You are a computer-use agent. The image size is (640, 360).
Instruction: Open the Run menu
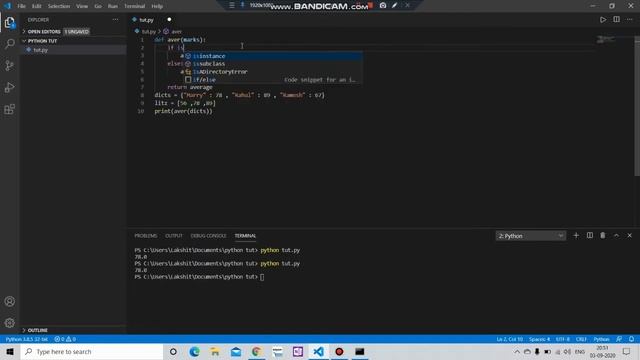113,6
